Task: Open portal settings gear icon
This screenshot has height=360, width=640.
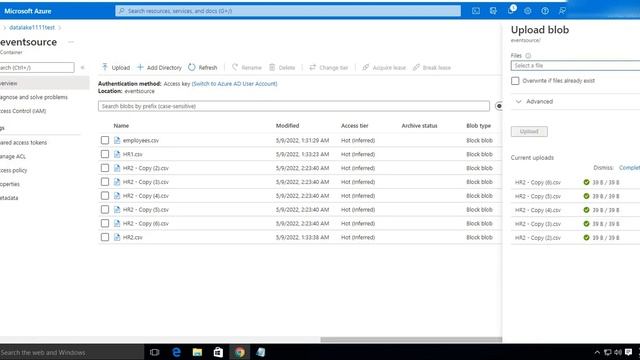Action: 528,11
